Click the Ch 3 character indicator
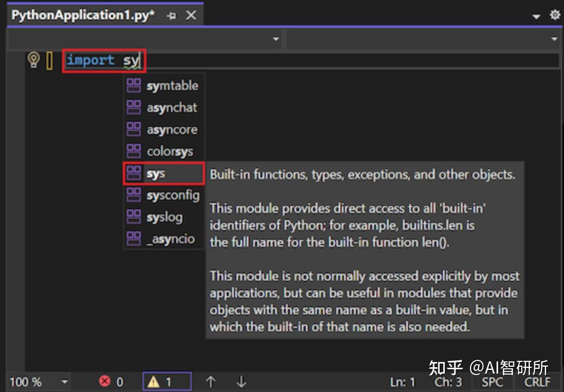Viewport: 564px width, 392px height. tap(447, 381)
